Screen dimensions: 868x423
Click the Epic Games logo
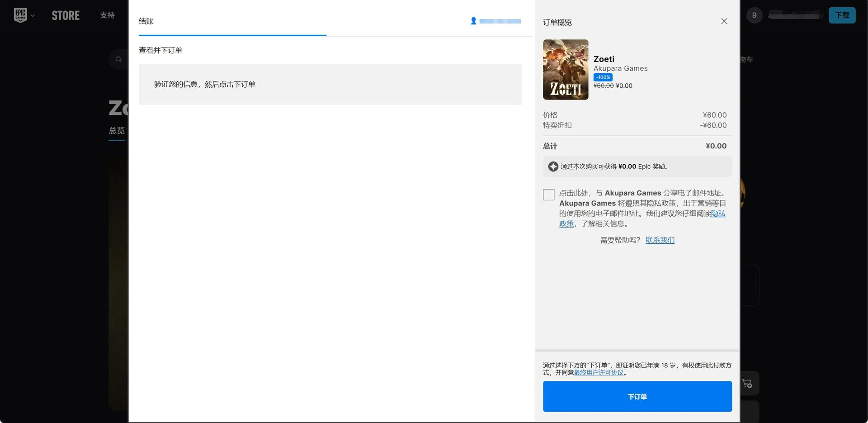point(20,15)
